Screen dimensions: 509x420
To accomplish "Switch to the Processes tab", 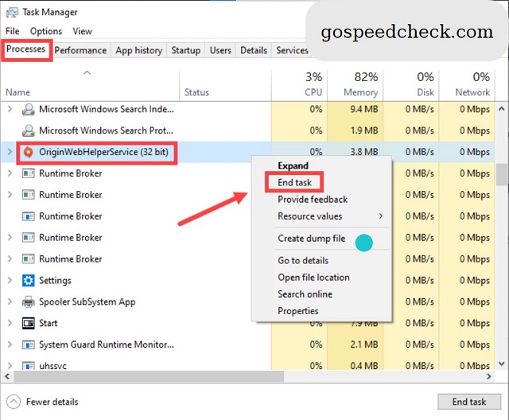I will click(26, 49).
